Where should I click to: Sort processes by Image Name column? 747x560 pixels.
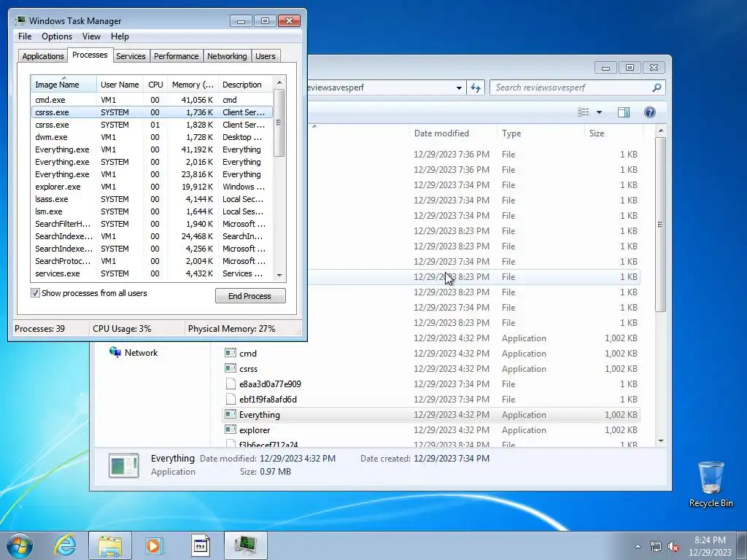point(64,85)
